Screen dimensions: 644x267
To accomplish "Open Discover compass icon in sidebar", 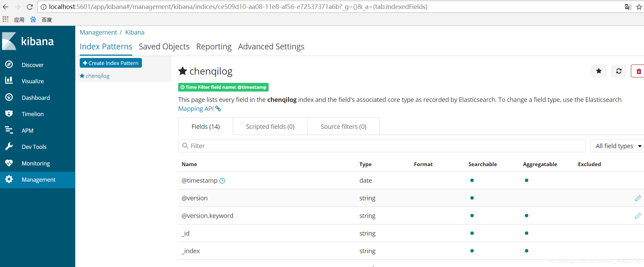I will (x=9, y=65).
